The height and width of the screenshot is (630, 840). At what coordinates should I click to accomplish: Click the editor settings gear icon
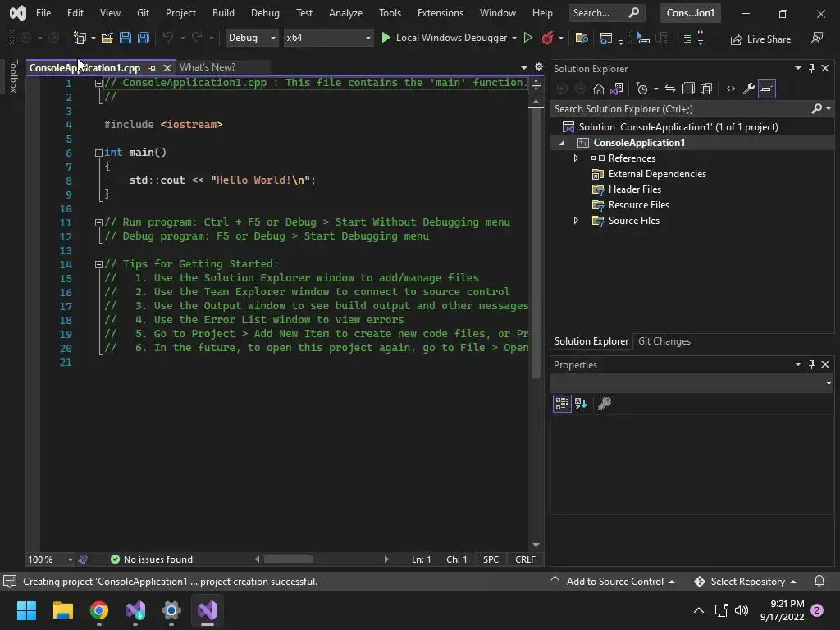tap(539, 67)
